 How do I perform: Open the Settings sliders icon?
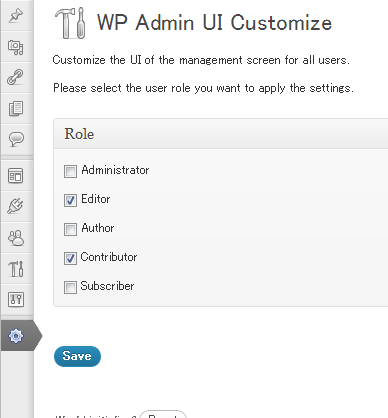tap(16, 299)
